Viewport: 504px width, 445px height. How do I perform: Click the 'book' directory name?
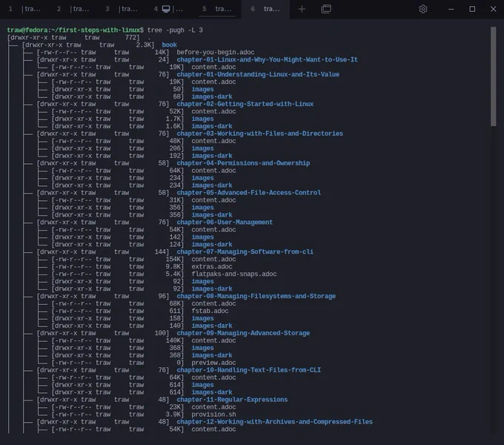[x=170, y=44]
